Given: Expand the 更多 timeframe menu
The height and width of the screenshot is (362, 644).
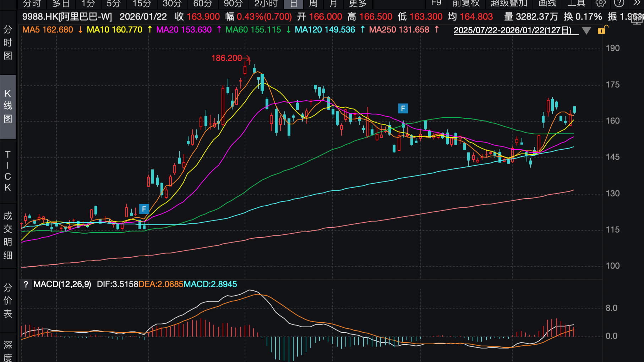Looking at the screenshot, I should [358, 4].
